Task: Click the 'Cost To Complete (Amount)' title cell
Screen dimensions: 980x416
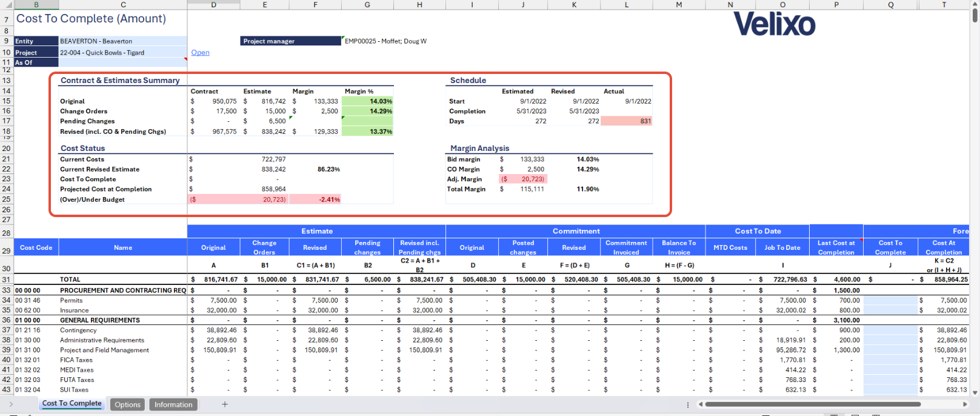Action: click(91, 19)
